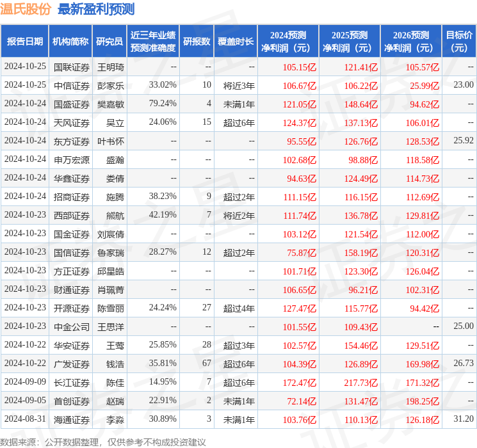Click the 79.24% accuracy value
The image size is (477, 448).
point(163,104)
